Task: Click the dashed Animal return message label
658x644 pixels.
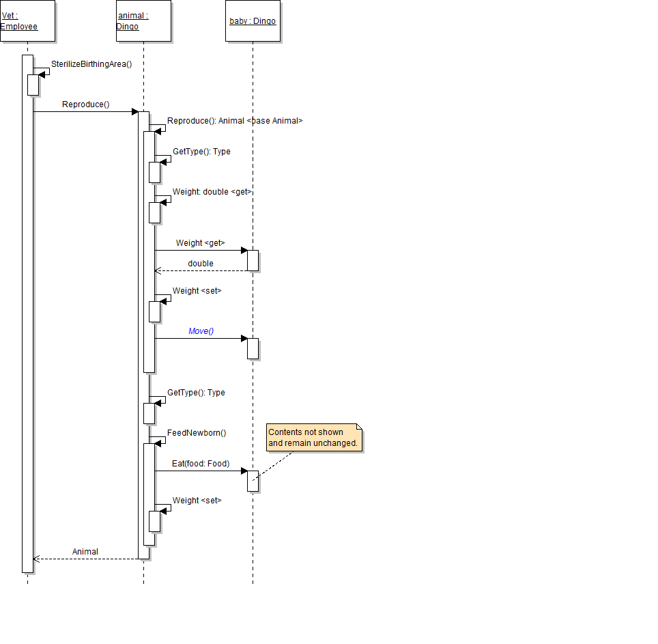Action: tap(85, 552)
